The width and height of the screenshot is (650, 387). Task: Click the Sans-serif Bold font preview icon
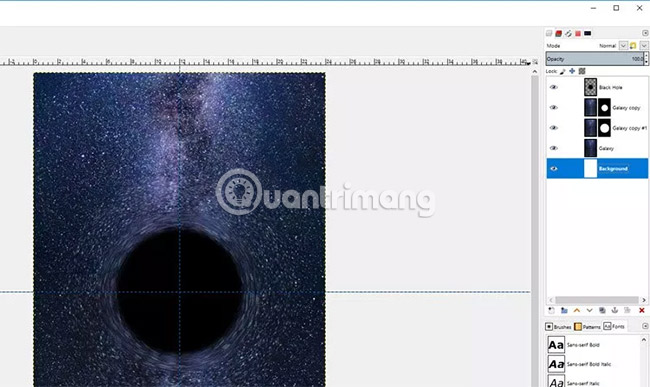click(x=556, y=345)
